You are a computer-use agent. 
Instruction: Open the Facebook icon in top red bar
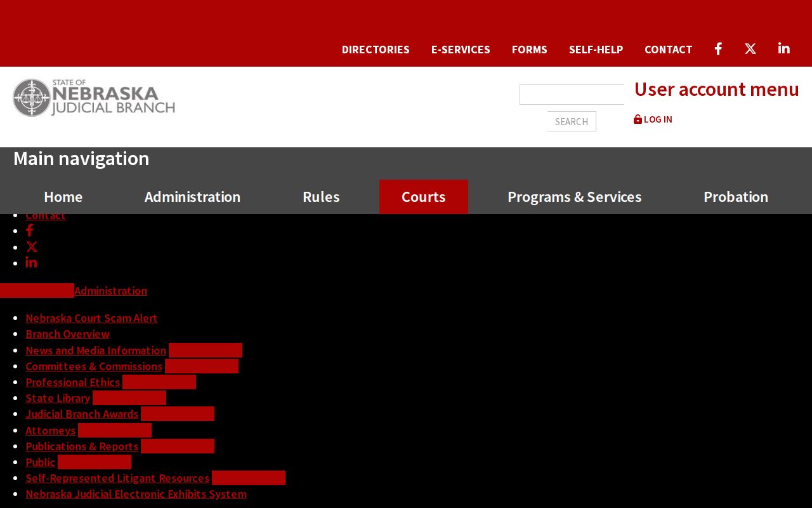[718, 49]
